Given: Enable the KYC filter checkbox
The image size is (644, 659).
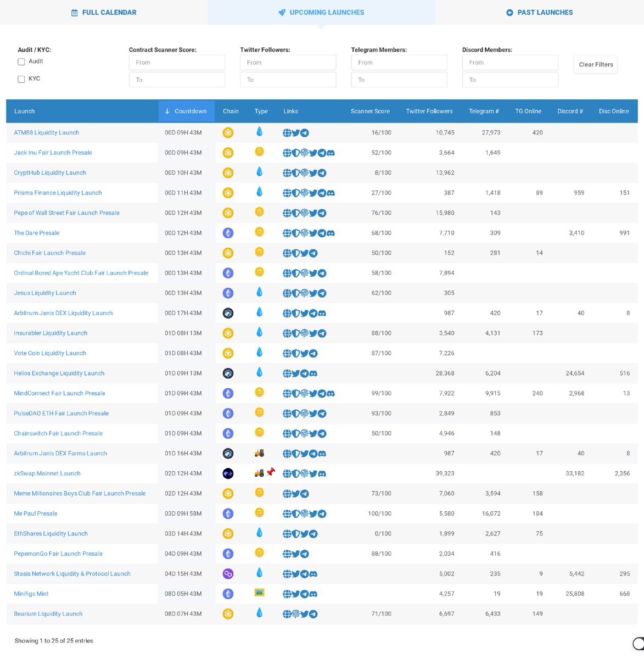Looking at the screenshot, I should [x=21, y=79].
